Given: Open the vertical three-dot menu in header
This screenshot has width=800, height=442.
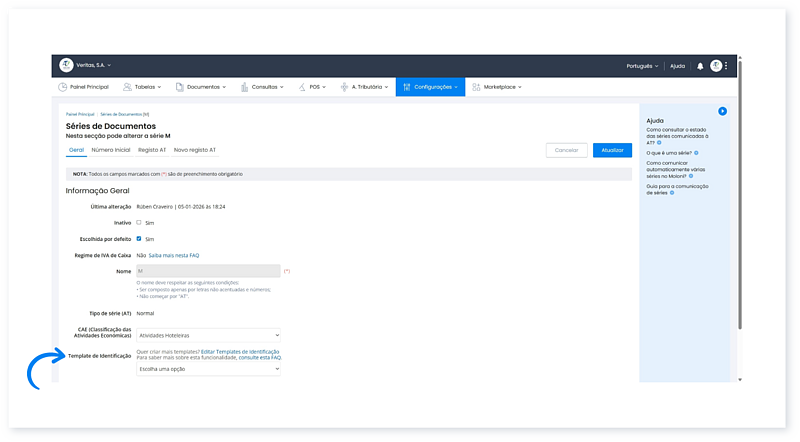Looking at the screenshot, I should pyautogui.click(x=727, y=66).
